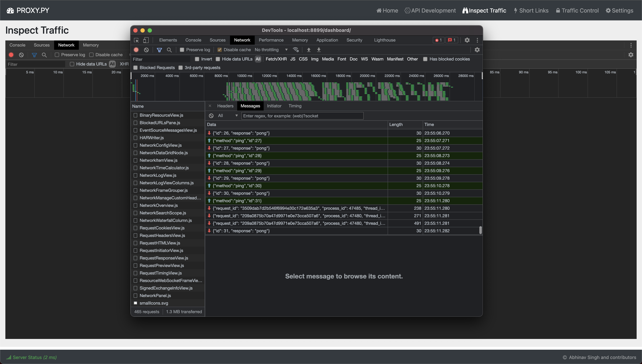This screenshot has height=364, width=642.
Task: Clear the network log with the block icon
Action: tap(146, 50)
